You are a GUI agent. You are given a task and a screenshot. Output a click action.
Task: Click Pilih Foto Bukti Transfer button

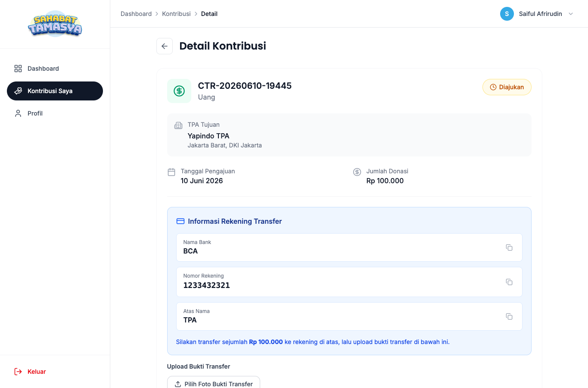214,384
